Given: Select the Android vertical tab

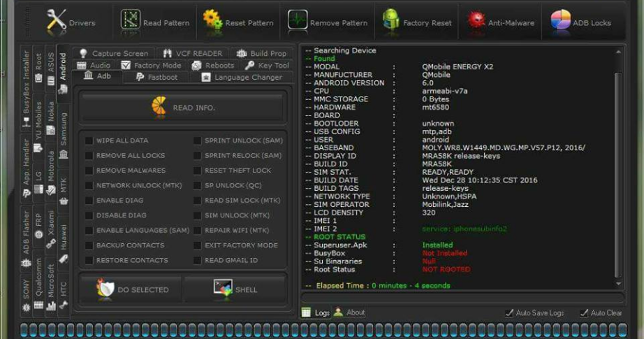Looking at the screenshot, I should (x=63, y=73).
